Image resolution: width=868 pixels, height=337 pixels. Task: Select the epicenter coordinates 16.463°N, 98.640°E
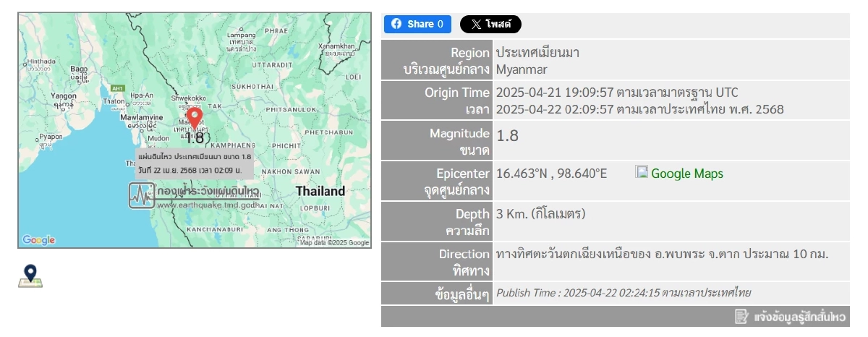coord(552,174)
